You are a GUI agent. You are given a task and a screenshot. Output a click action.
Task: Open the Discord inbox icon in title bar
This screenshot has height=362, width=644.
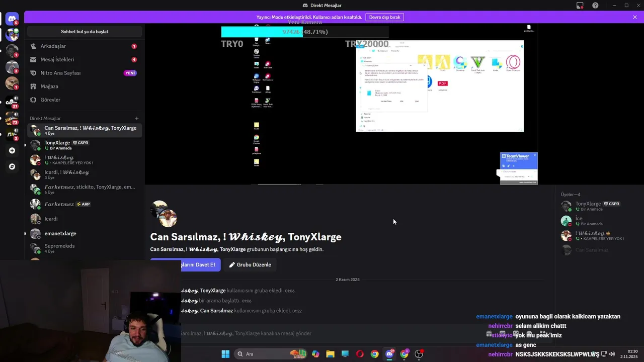tap(580, 6)
